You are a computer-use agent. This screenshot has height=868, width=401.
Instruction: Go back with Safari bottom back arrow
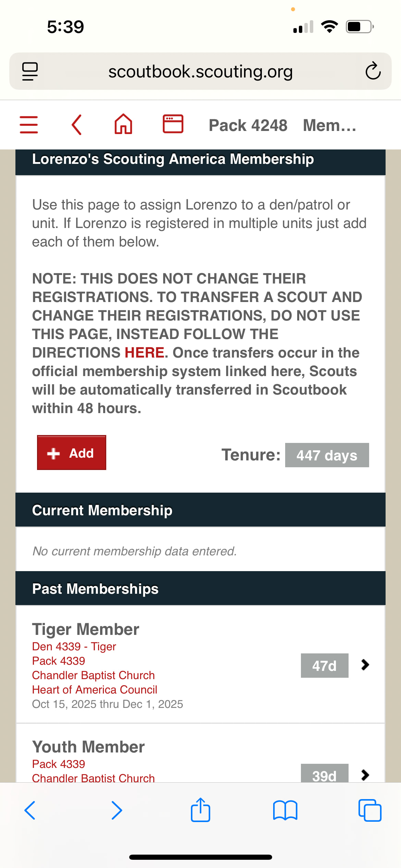[30, 810]
